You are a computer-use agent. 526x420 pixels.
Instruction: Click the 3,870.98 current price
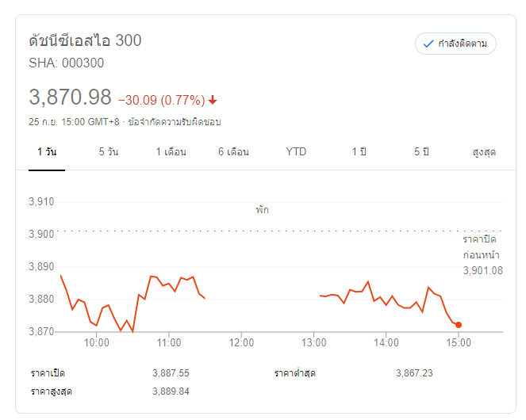pyautogui.click(x=71, y=98)
